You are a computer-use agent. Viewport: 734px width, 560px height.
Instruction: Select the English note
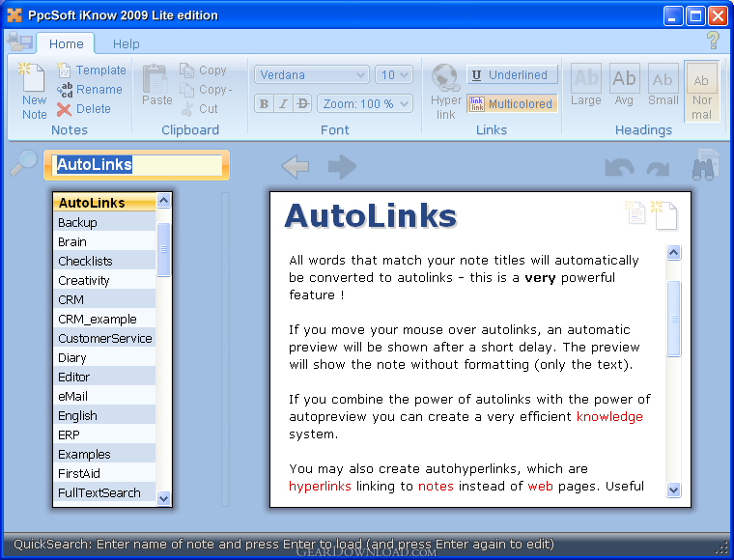tap(105, 415)
